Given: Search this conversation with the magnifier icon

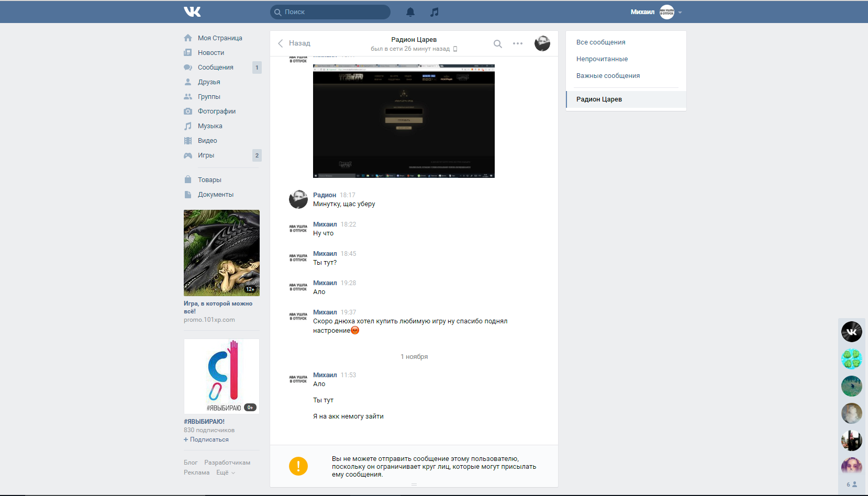Looking at the screenshot, I should point(498,44).
